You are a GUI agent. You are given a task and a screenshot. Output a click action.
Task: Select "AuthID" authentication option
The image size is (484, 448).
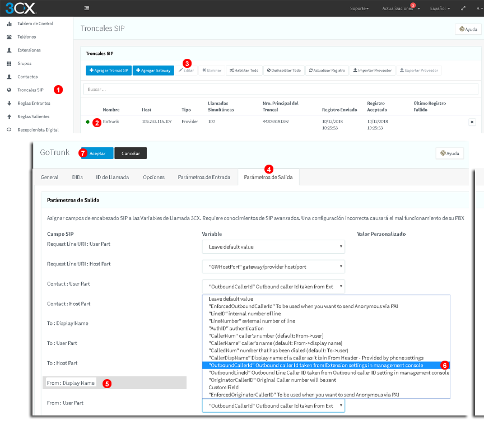(326, 328)
